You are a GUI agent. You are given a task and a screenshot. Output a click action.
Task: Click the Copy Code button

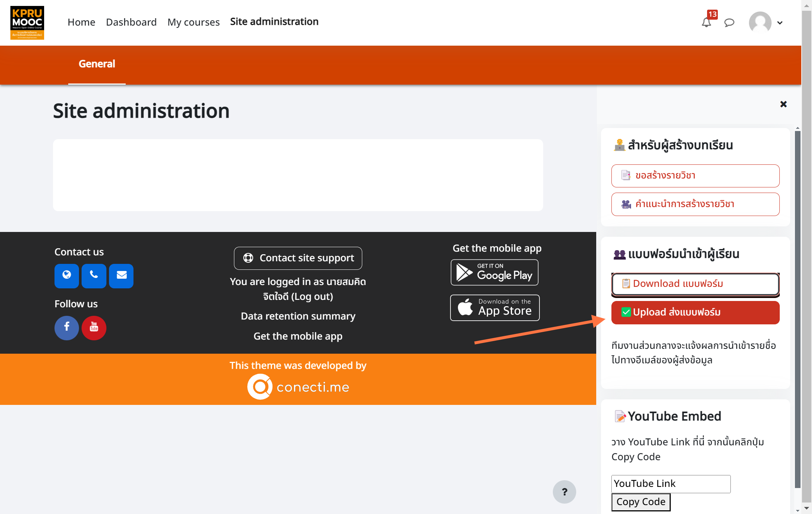click(x=641, y=502)
